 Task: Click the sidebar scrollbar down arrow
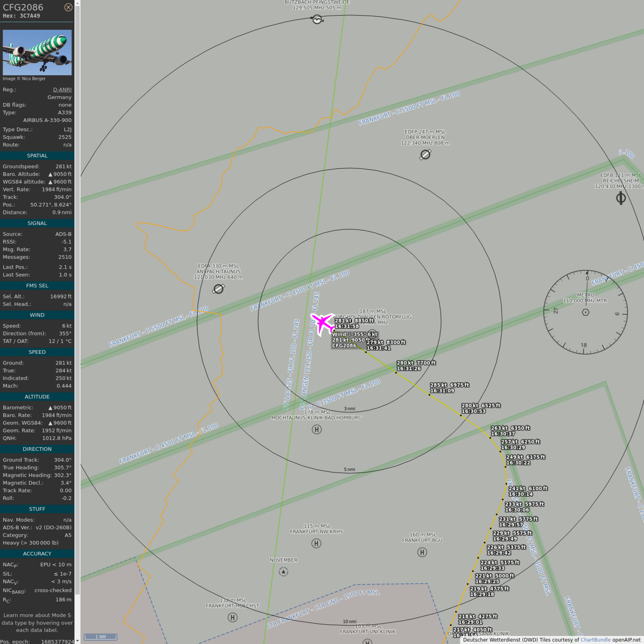(x=77, y=640)
